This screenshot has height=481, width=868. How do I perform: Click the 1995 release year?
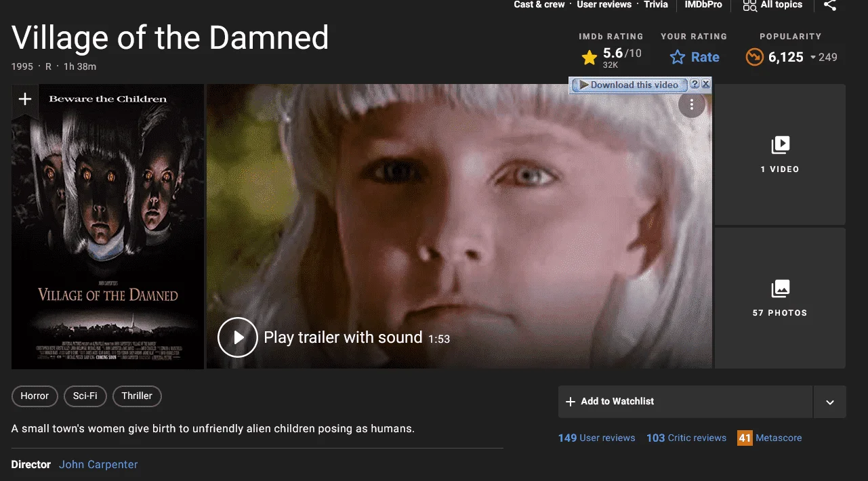point(22,66)
